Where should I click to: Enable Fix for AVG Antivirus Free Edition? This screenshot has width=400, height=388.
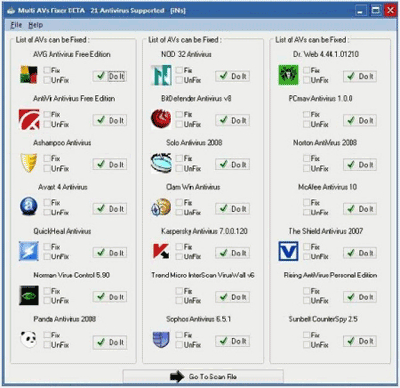47,70
